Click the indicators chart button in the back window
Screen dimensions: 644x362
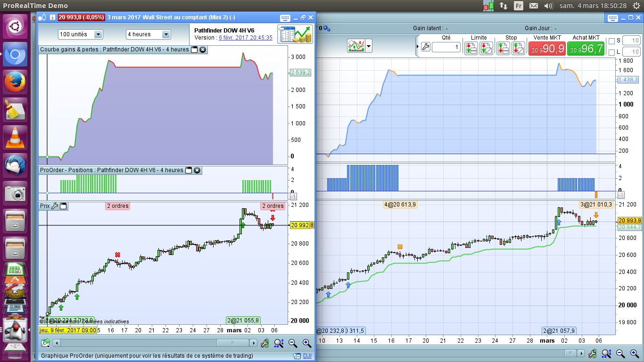coord(356,46)
